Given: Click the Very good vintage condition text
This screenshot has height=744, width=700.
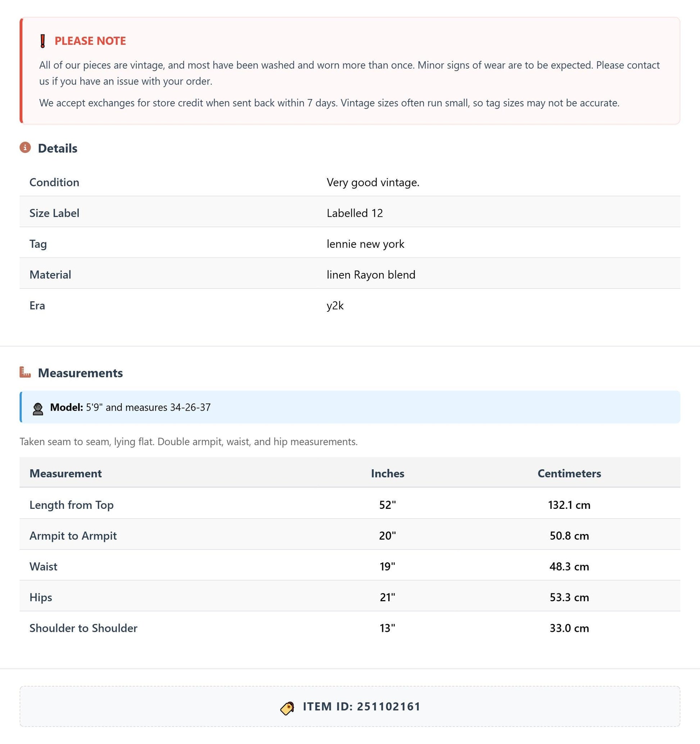Looking at the screenshot, I should 373,182.
